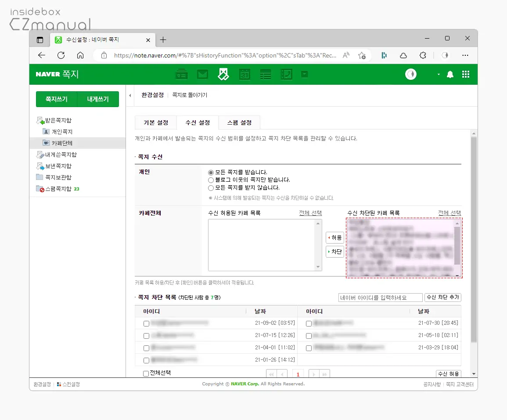507x420 pixels.
Task: Select the 쪽지 (note) icon in the toolbar
Action: click(x=223, y=74)
